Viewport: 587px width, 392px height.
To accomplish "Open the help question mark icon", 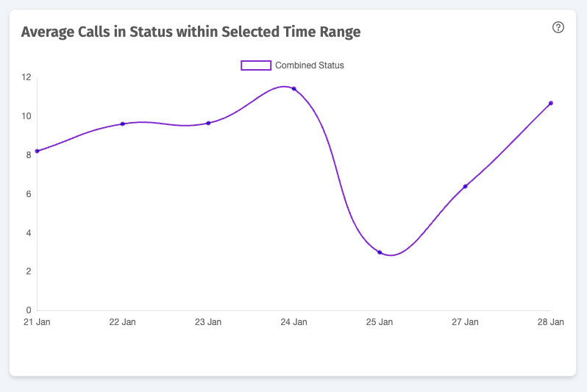I will pyautogui.click(x=558, y=27).
